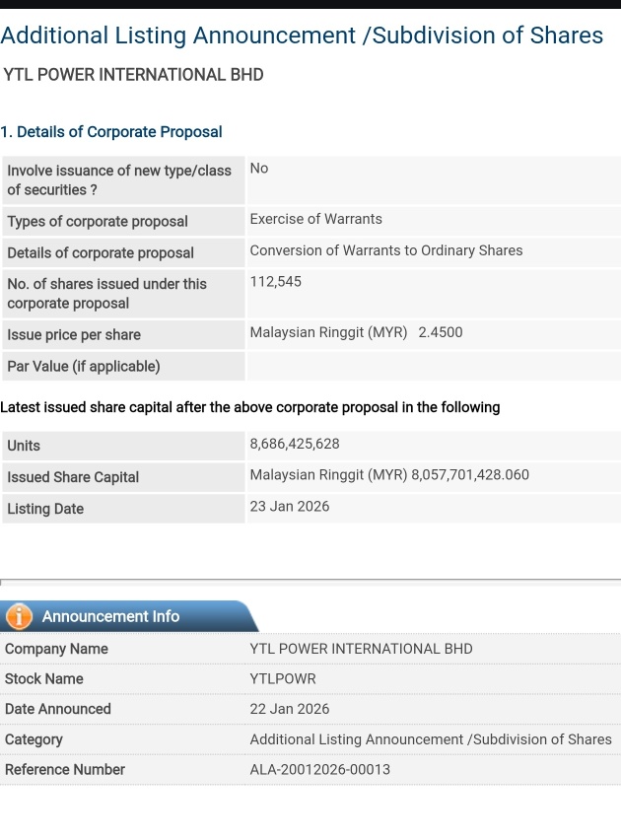Click the empty Par Value field
The image size is (621, 840).
point(433,366)
